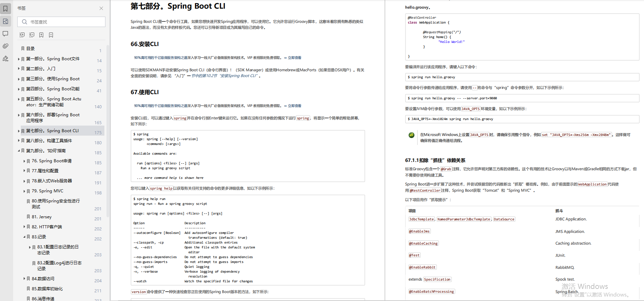Screen dimensions: 644x301
Task: Click the bookmark icon beside 85.数据库初始化
Action: 28,289
